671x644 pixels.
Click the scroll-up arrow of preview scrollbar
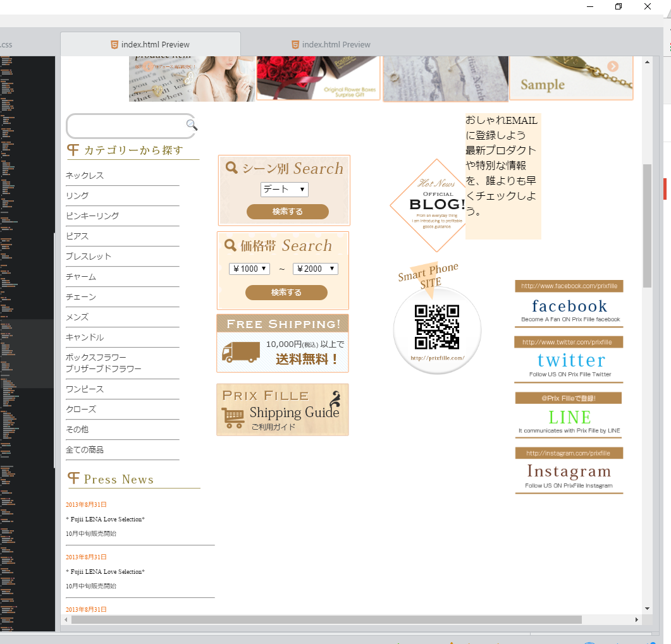click(646, 62)
